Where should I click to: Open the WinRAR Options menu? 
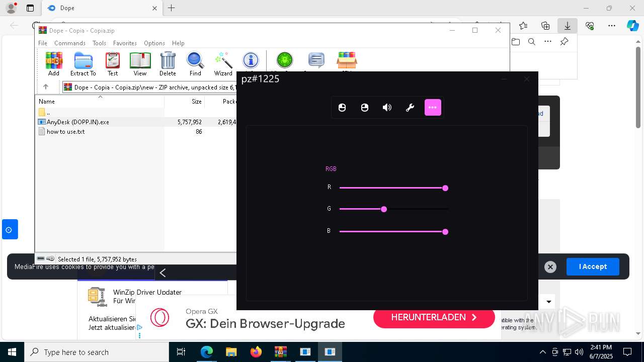point(154,43)
